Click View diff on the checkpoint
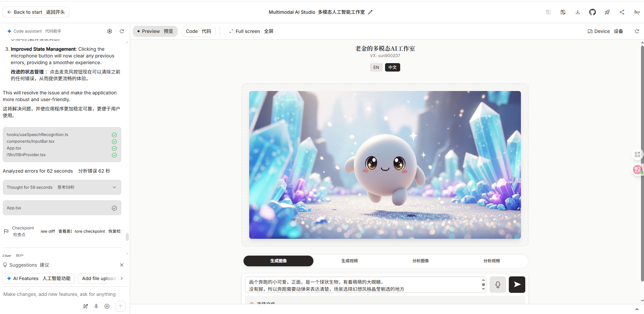644x314 pixels. (x=56, y=231)
